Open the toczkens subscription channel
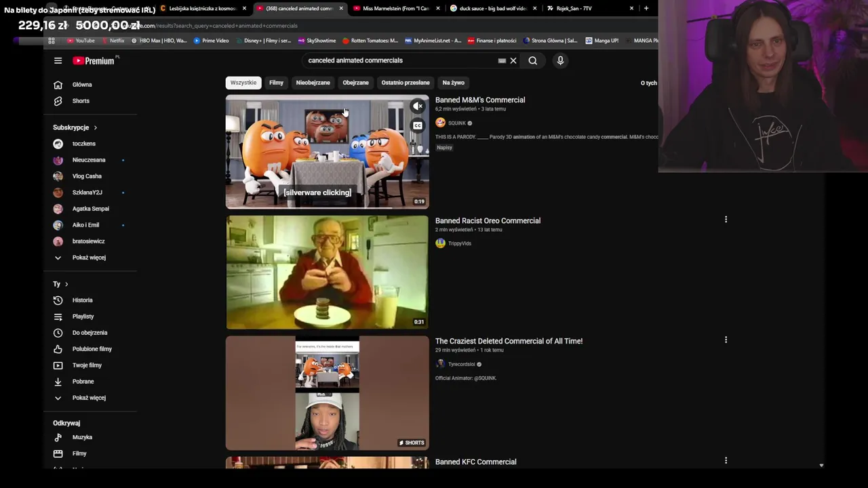Viewport: 868px width, 488px height. click(x=83, y=144)
